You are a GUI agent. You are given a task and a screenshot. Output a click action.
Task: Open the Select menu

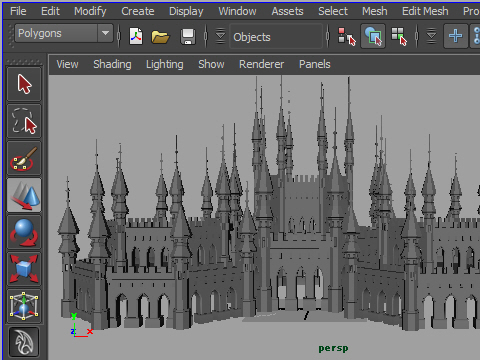333,11
